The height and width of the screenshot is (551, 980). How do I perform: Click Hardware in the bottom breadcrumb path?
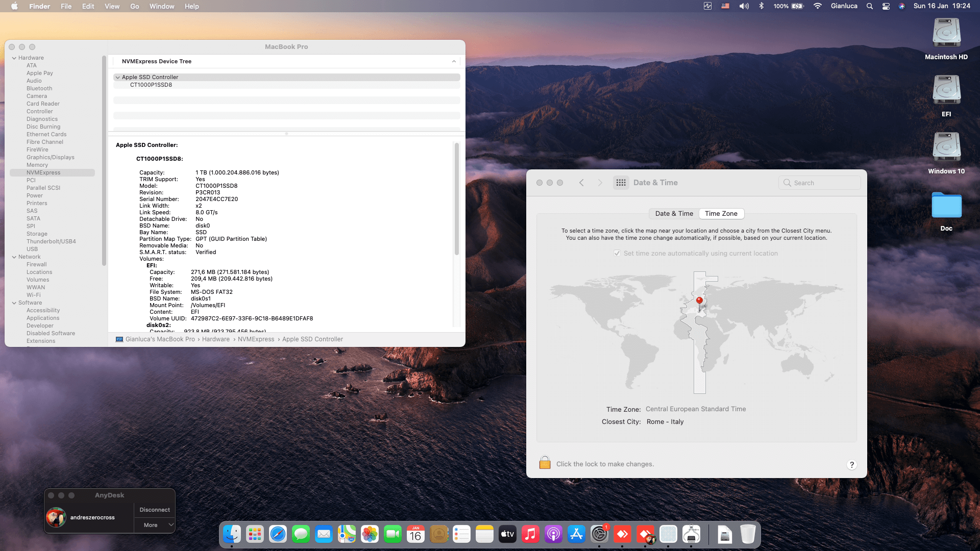(x=215, y=339)
